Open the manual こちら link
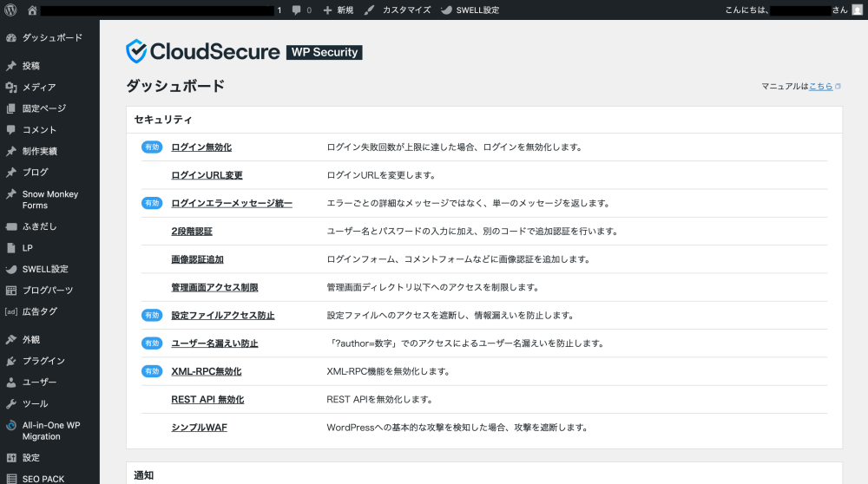The width and height of the screenshot is (868, 484). coord(820,87)
